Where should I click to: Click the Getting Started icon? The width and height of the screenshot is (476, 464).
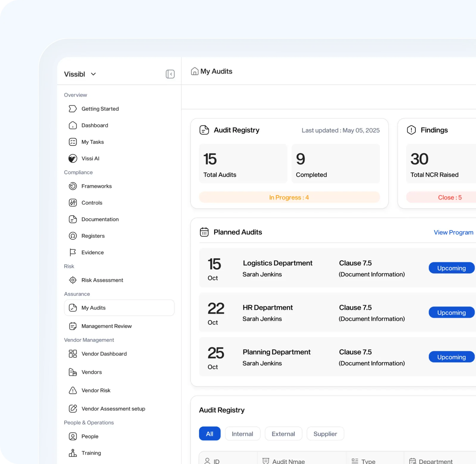(73, 109)
